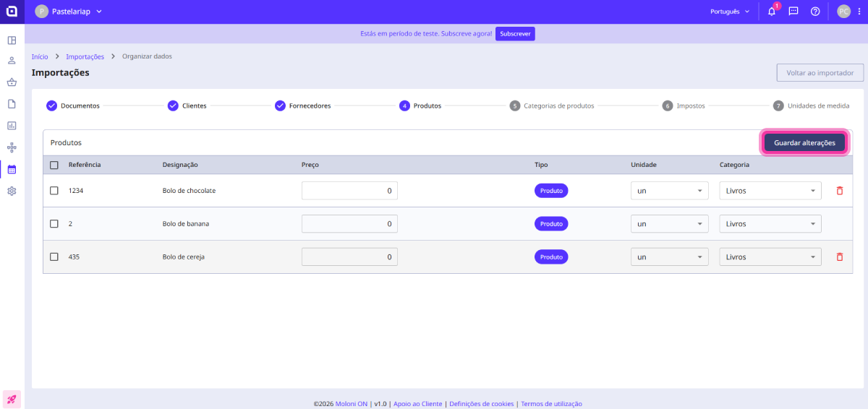Delete the Bolo de chocolate row
The width and height of the screenshot is (868, 409).
tap(840, 191)
